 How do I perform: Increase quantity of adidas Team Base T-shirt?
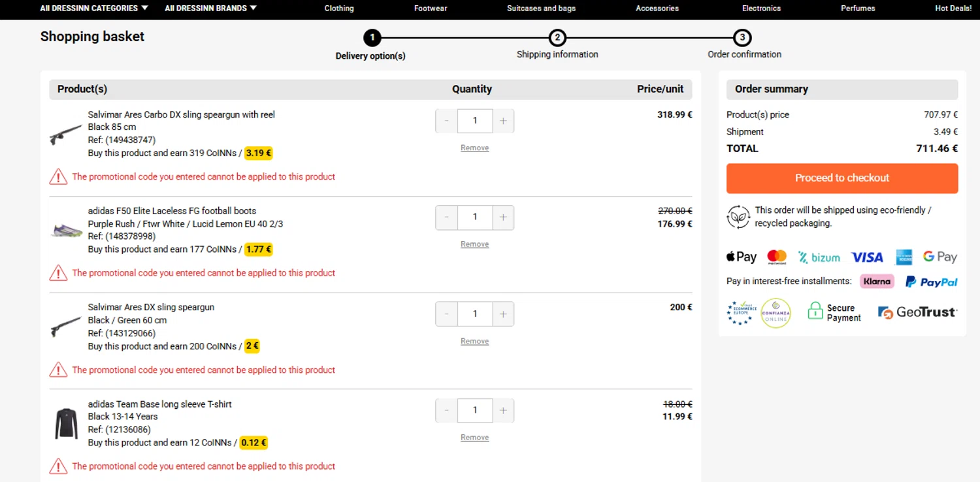pos(503,411)
